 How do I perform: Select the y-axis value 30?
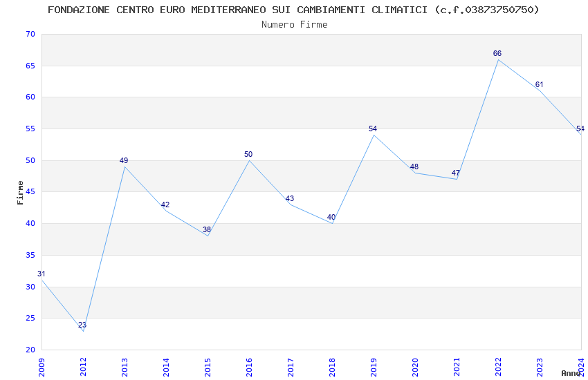point(30,287)
